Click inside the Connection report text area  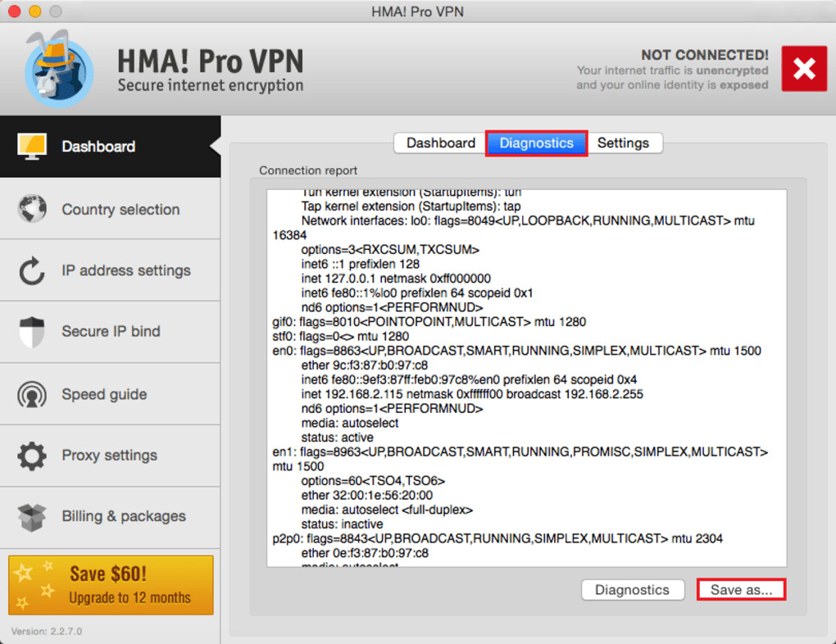527,379
